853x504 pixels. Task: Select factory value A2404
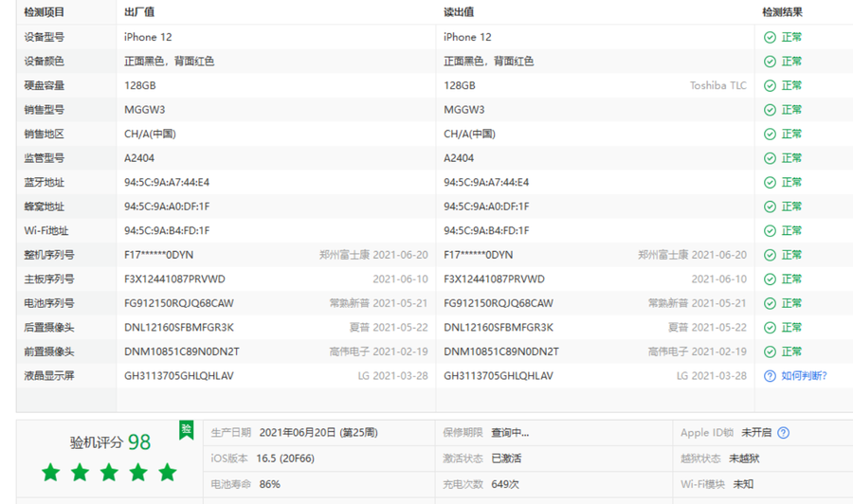click(139, 158)
